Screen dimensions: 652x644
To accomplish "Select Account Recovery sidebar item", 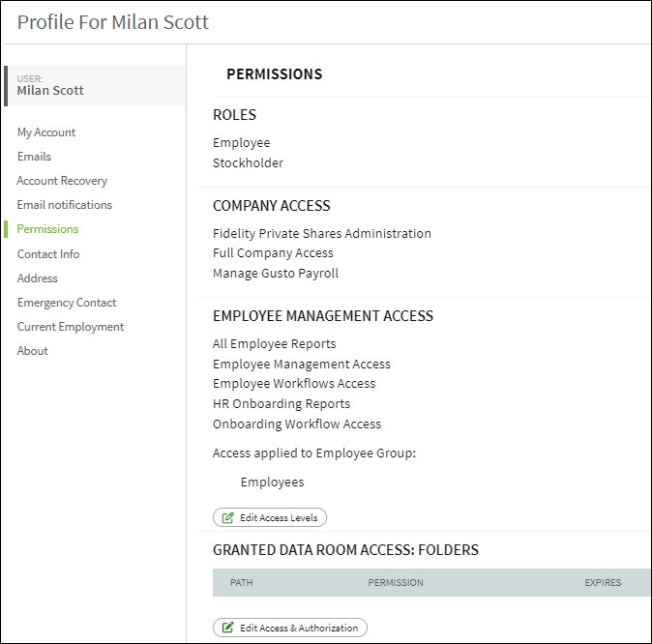I will coord(62,181).
